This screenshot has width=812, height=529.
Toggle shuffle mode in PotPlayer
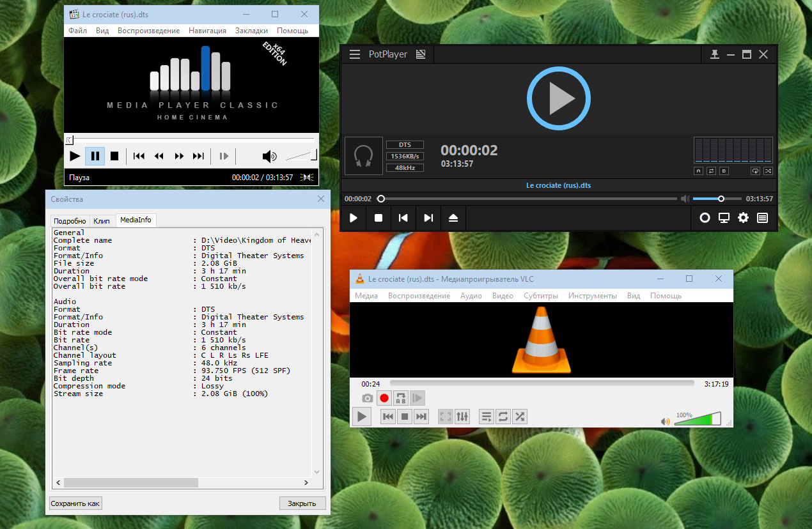point(768,171)
